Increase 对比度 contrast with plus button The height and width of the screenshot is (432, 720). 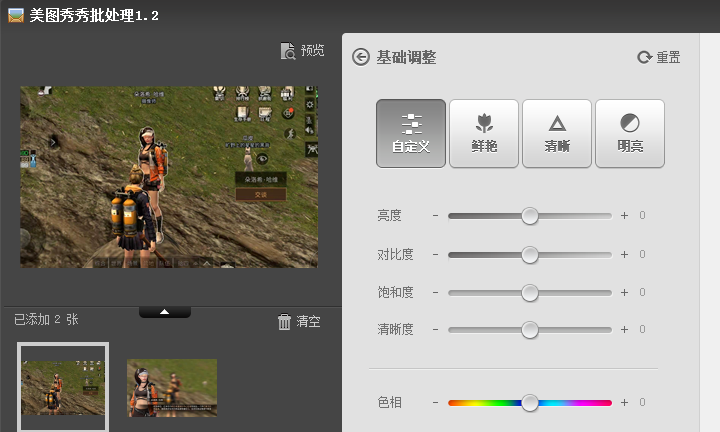(x=624, y=255)
